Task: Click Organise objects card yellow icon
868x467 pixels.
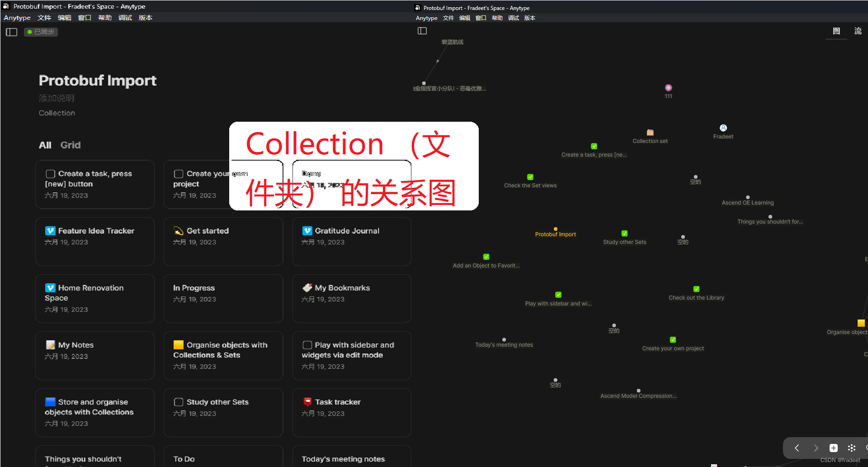Action: coord(179,345)
